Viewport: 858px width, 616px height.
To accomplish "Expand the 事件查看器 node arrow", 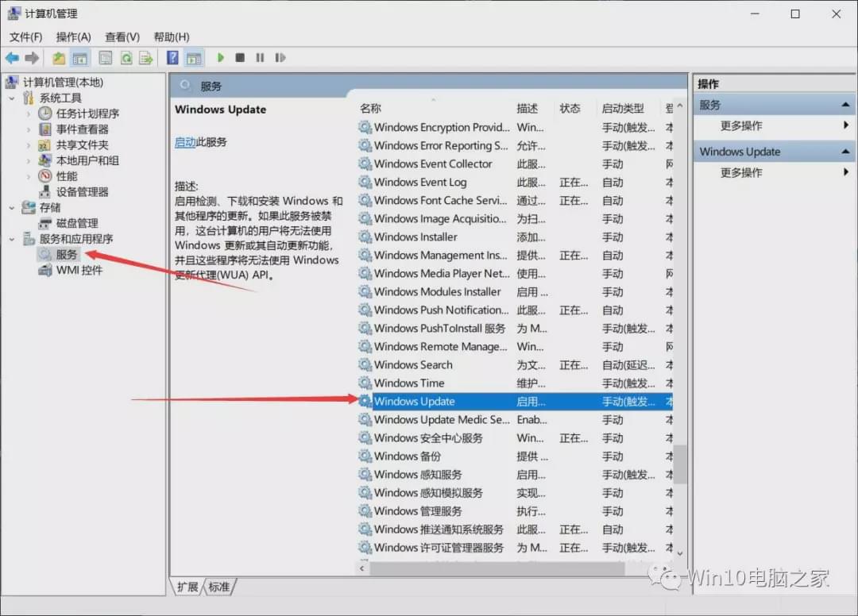I will (29, 129).
